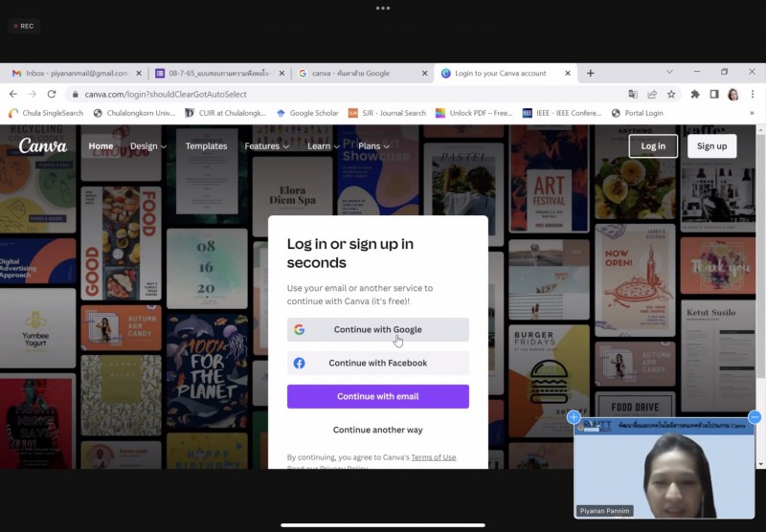Open Templates in Canva navigation
The image size is (766, 532).
(206, 146)
